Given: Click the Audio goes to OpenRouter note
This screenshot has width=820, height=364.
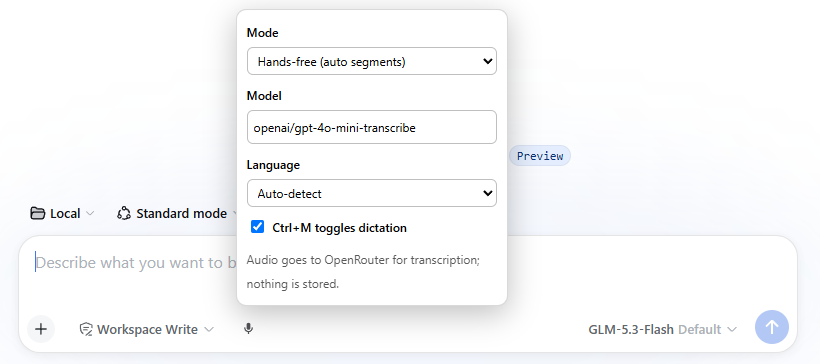Looking at the screenshot, I should coord(363,272).
